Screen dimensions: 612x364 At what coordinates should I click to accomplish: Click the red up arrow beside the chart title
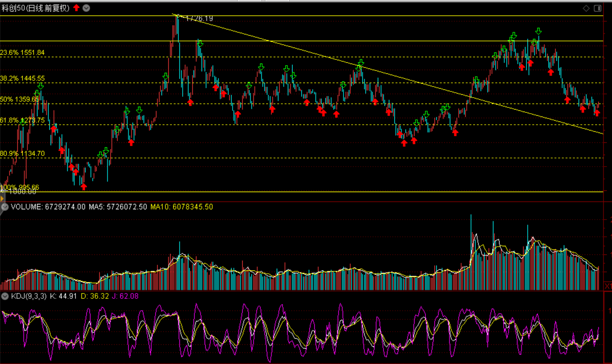pos(76,8)
